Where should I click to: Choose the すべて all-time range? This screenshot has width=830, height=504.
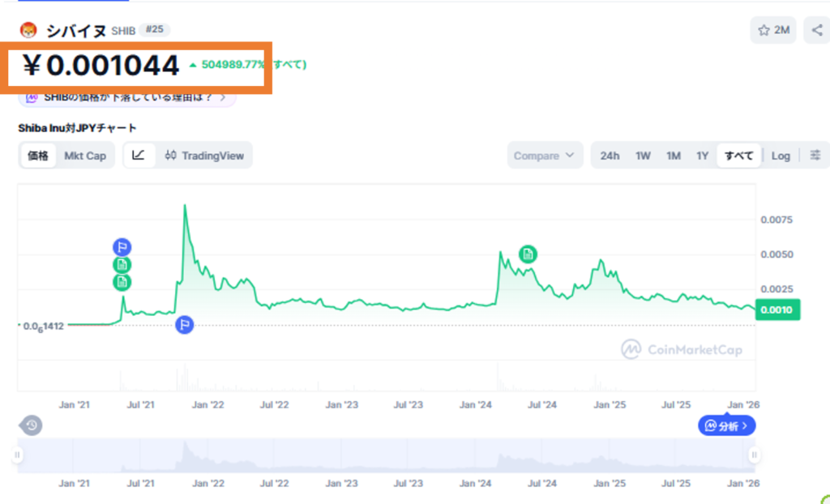738,156
